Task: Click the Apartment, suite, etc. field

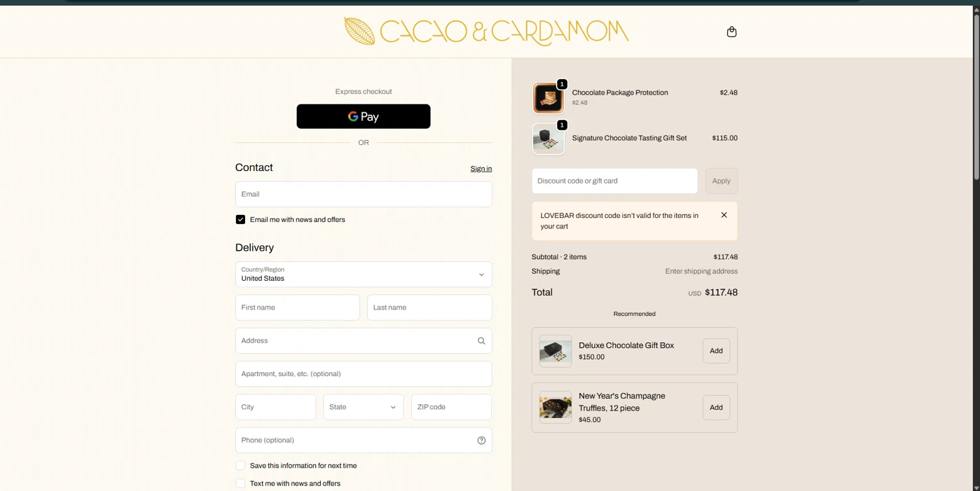Action: click(363, 374)
